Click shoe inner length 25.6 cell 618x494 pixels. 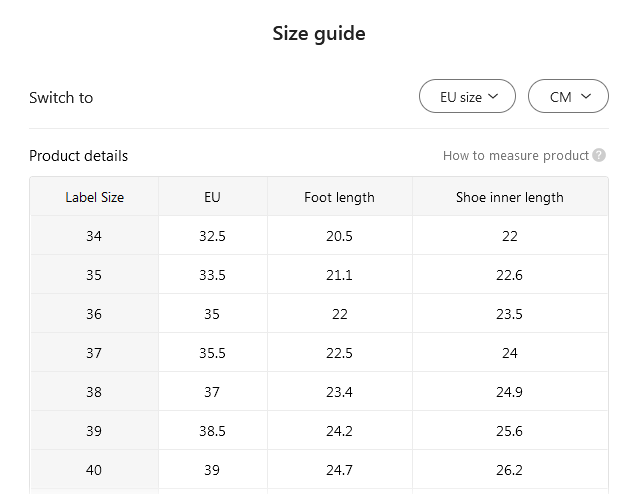(x=509, y=431)
